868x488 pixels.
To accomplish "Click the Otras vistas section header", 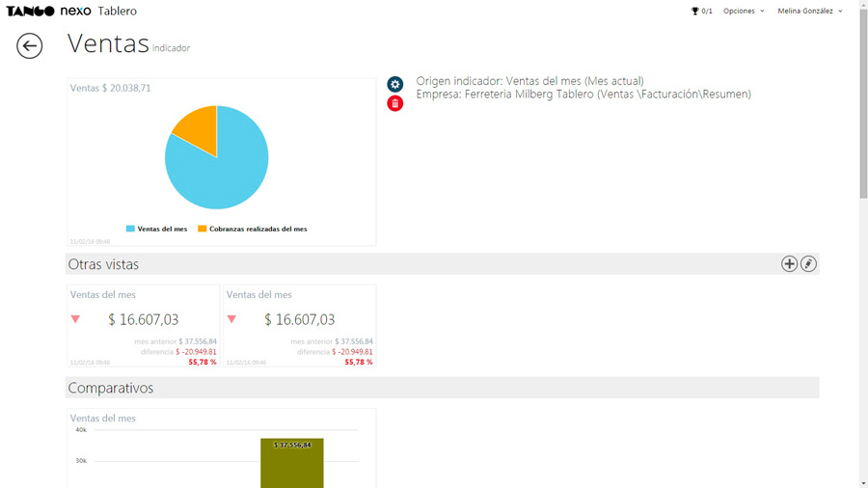I will (443, 264).
